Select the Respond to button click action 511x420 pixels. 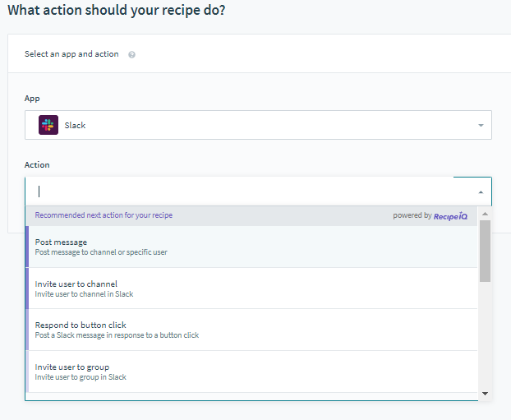click(251, 330)
